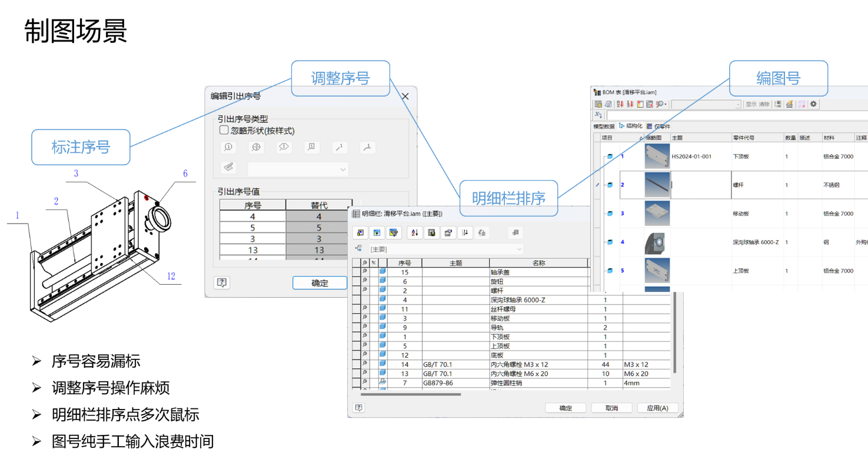Click 确定 in the 编辑引出序号 dialog
The image size is (868, 459).
point(320,283)
